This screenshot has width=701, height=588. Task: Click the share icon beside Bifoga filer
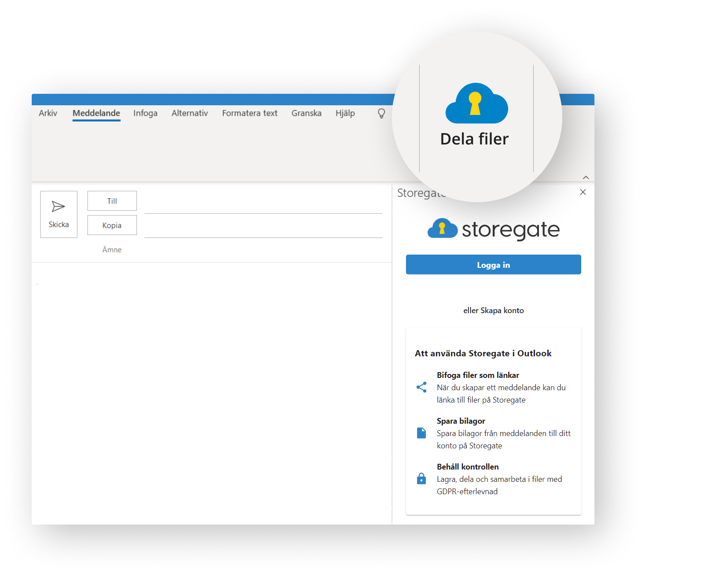tap(421, 387)
